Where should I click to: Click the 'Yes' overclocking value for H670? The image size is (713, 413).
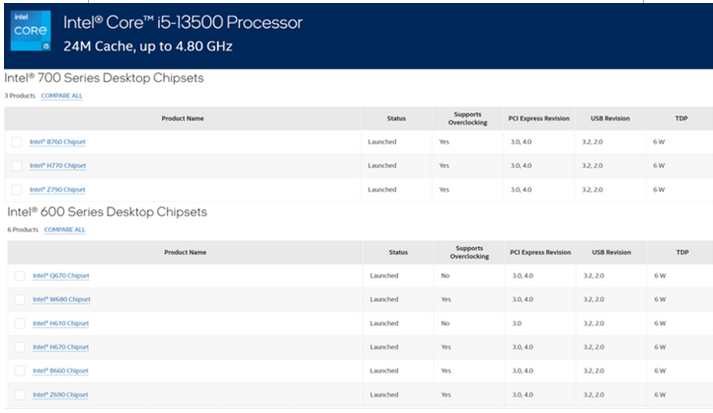coord(446,347)
